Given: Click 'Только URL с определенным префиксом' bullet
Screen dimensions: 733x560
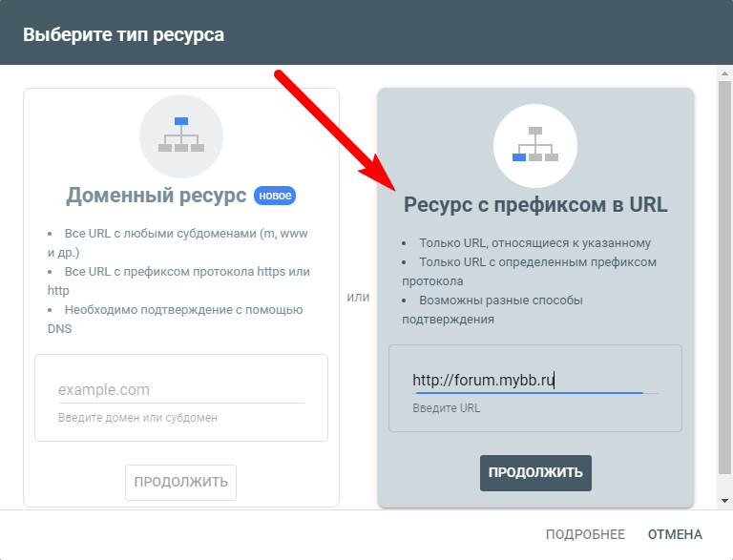Looking at the screenshot, I should click(529, 272).
